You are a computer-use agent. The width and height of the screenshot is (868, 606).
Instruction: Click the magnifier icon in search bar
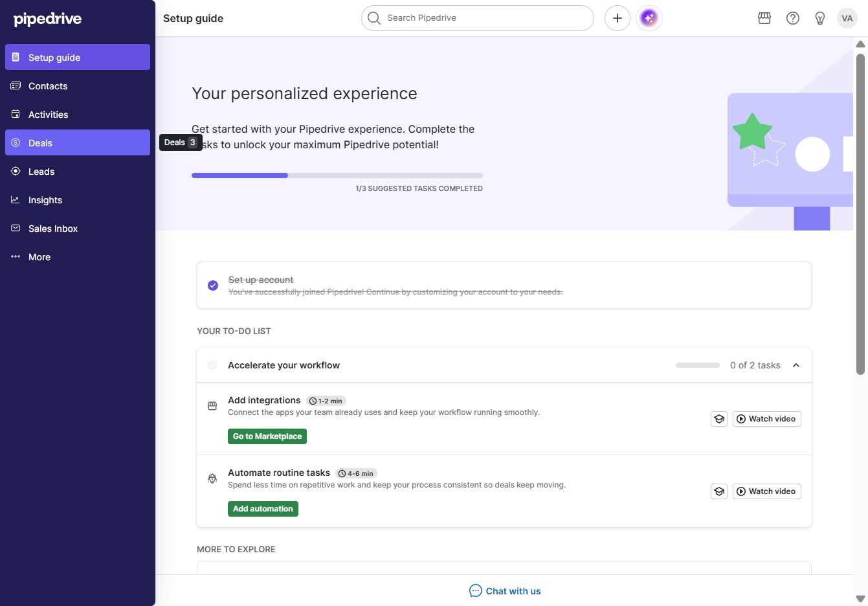374,18
